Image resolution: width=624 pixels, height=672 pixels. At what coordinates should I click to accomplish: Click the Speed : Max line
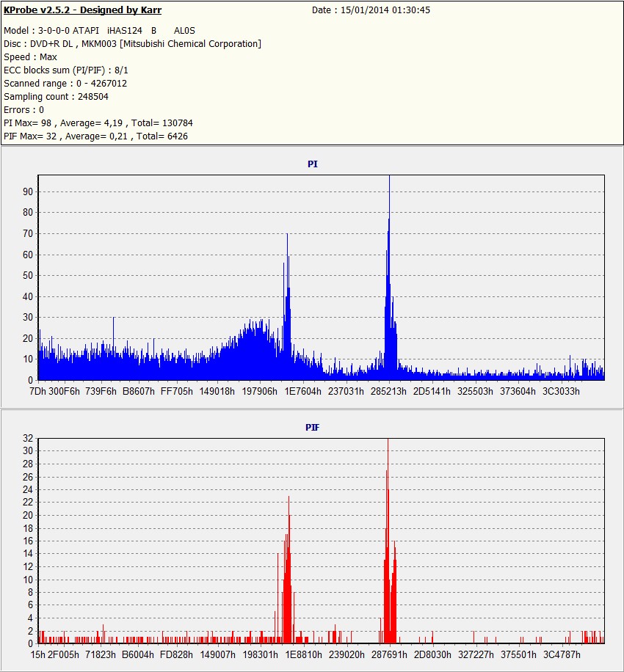tap(30, 57)
